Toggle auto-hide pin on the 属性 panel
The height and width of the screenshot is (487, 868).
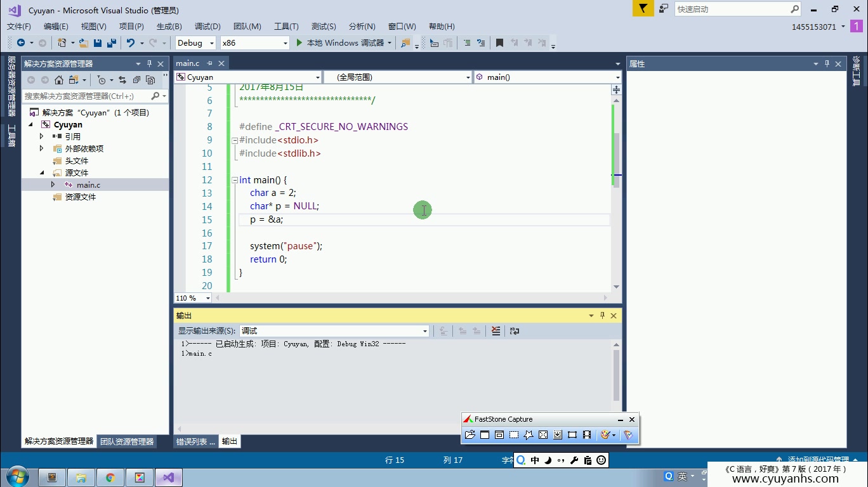(x=827, y=63)
